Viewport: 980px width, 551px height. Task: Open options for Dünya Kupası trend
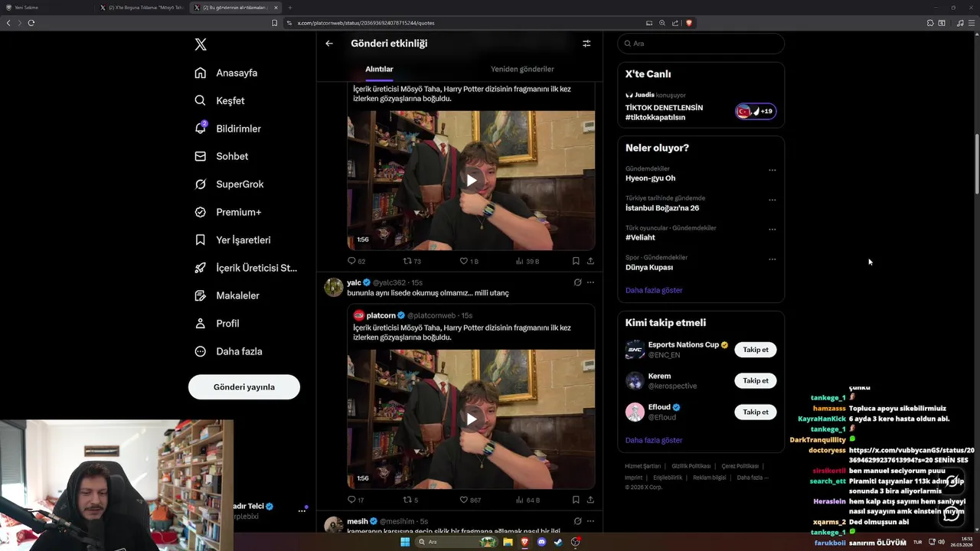(772, 259)
